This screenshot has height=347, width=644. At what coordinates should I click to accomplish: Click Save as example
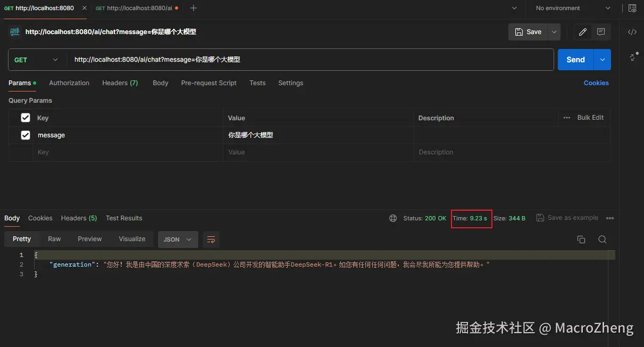coord(567,218)
